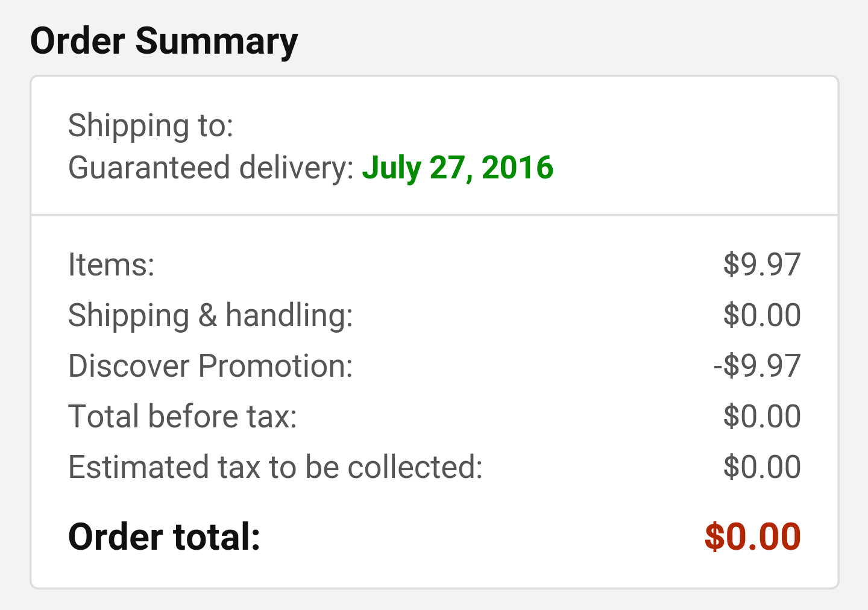The height and width of the screenshot is (610, 868).
Task: Click the July 27, 2016 delivery date
Action: click(x=458, y=168)
